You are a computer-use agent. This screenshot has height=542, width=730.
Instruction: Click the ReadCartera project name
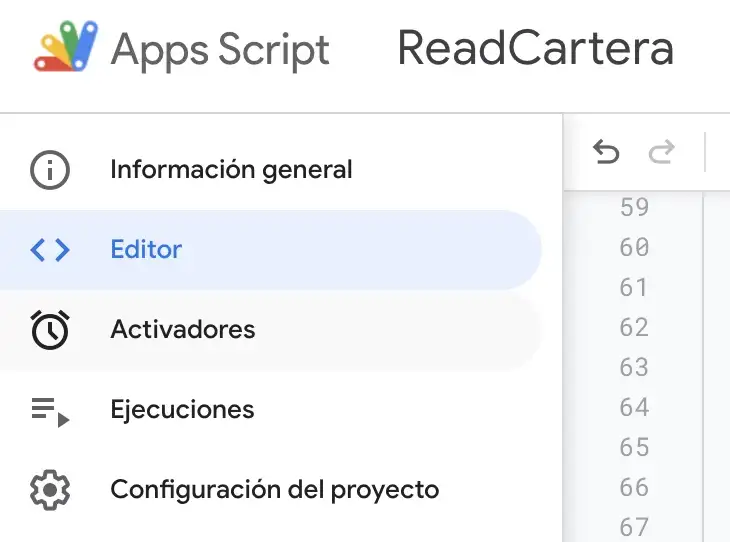tap(536, 48)
